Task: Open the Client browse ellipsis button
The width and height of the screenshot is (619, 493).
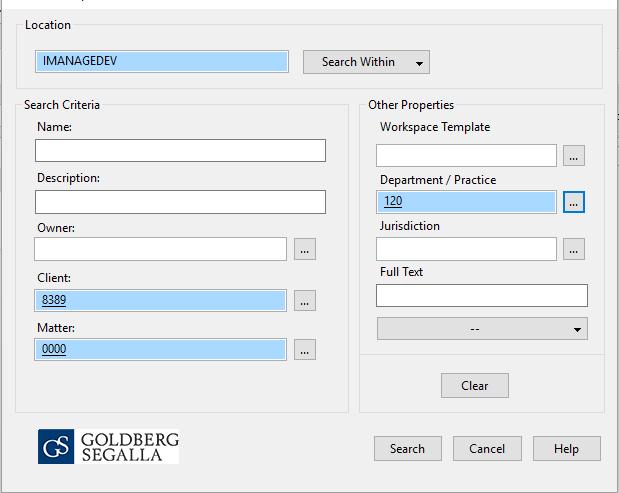Action: (x=305, y=300)
